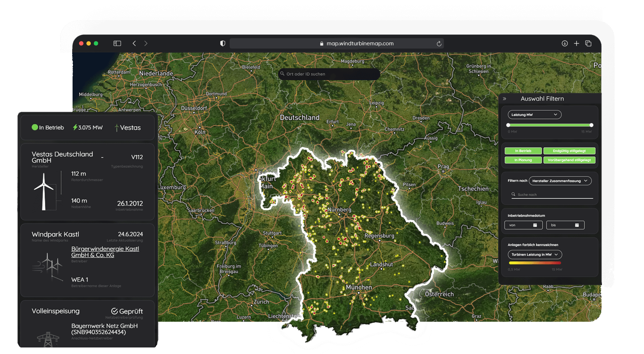Toggle the In Betrieb filter button
The width and height of the screenshot is (644, 354).
pyautogui.click(x=523, y=151)
